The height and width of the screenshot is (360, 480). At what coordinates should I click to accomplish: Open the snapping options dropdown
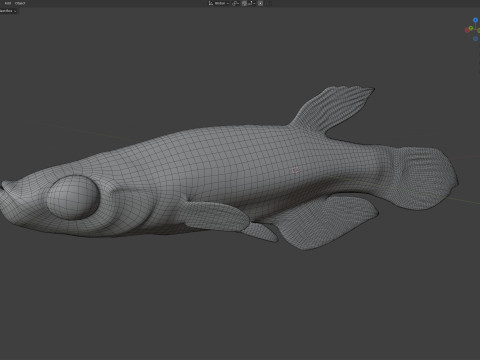pos(252,3)
